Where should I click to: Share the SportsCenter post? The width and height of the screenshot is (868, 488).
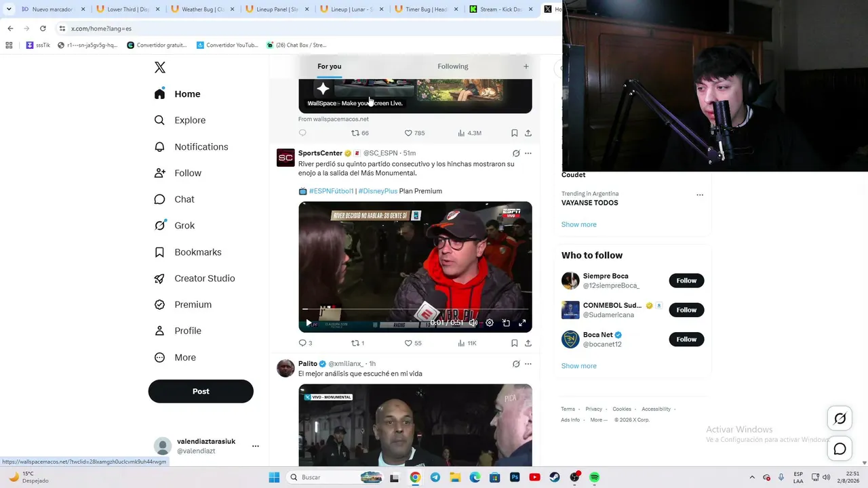coord(528,343)
